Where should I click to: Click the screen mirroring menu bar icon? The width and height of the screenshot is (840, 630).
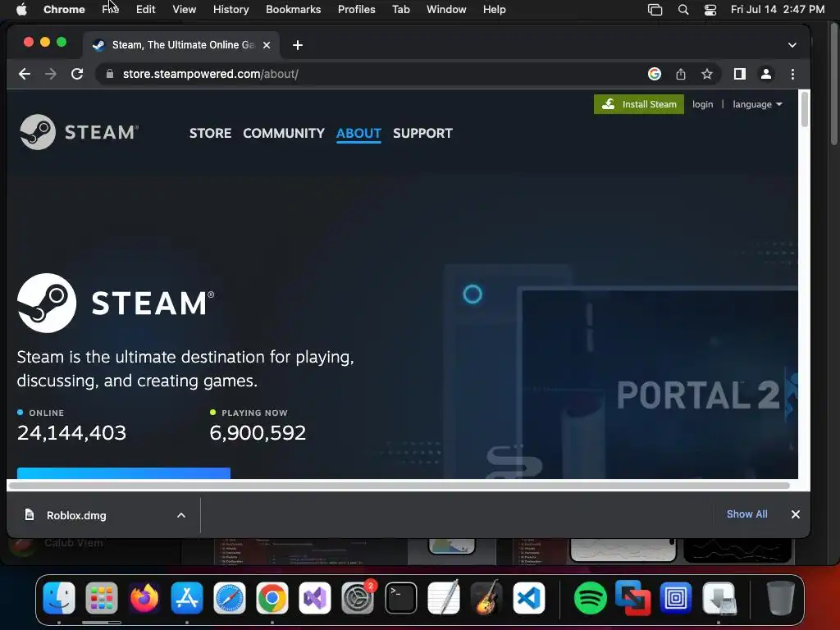tap(655, 10)
